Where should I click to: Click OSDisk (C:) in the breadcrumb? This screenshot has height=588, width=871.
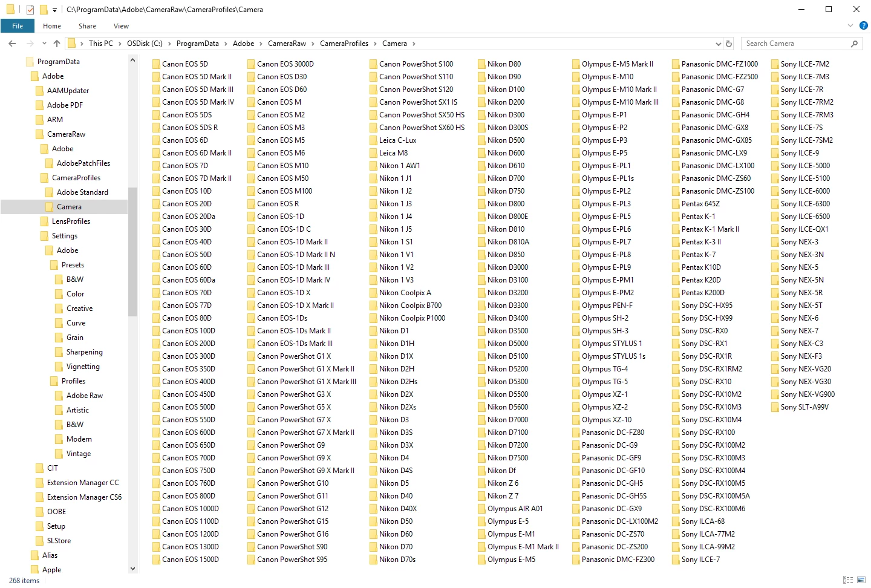coord(145,44)
